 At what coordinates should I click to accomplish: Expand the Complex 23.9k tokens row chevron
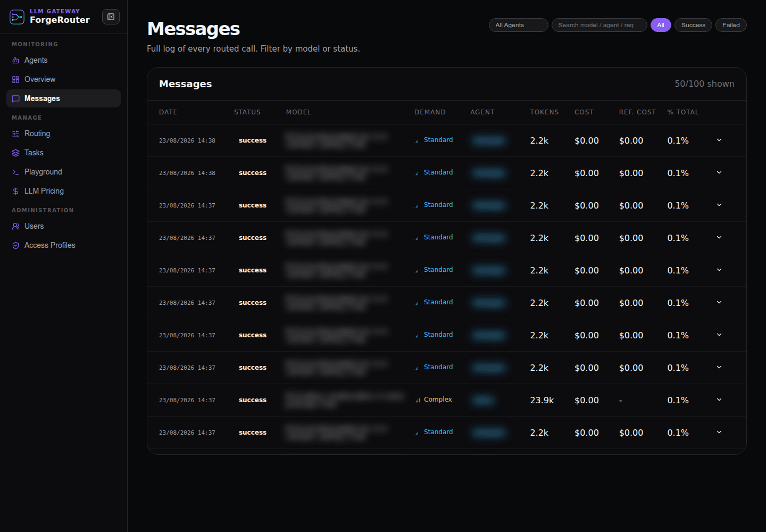(719, 400)
